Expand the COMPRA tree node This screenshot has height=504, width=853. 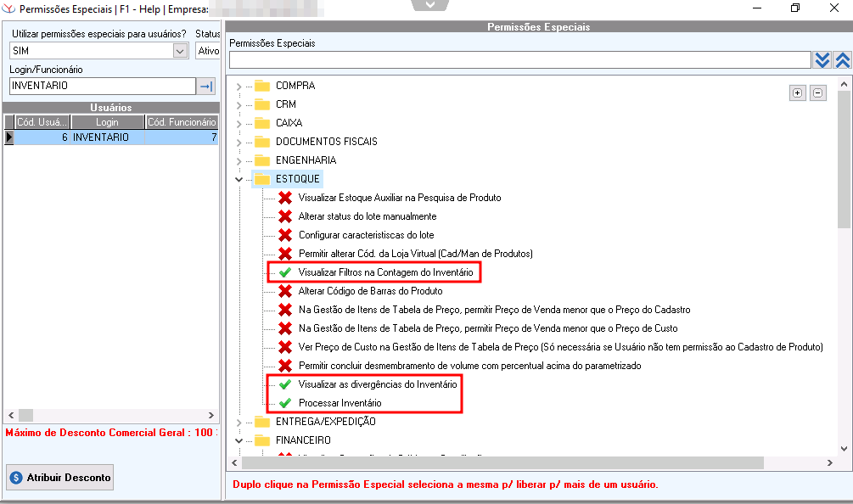(x=238, y=86)
